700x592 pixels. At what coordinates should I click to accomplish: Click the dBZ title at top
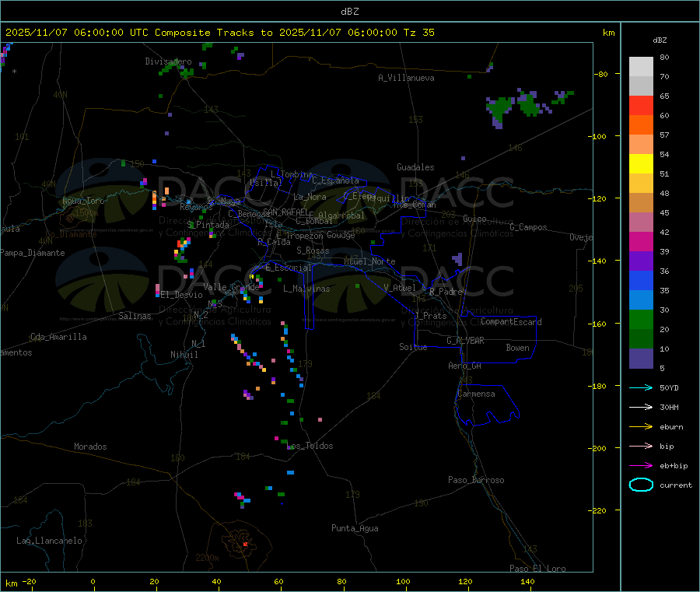click(x=349, y=12)
